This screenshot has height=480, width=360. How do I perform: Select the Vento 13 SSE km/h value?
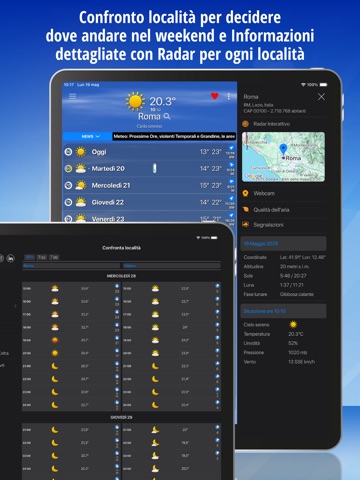(301, 362)
